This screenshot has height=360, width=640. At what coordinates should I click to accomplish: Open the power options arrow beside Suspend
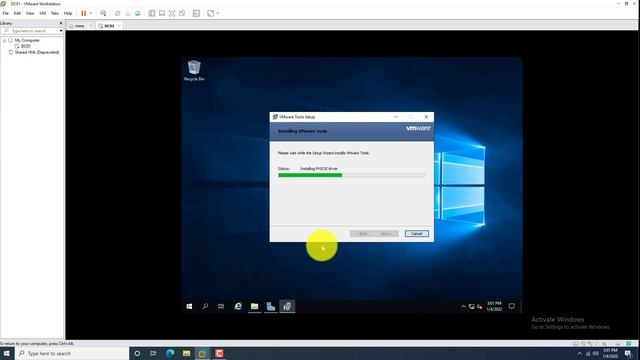tap(91, 13)
